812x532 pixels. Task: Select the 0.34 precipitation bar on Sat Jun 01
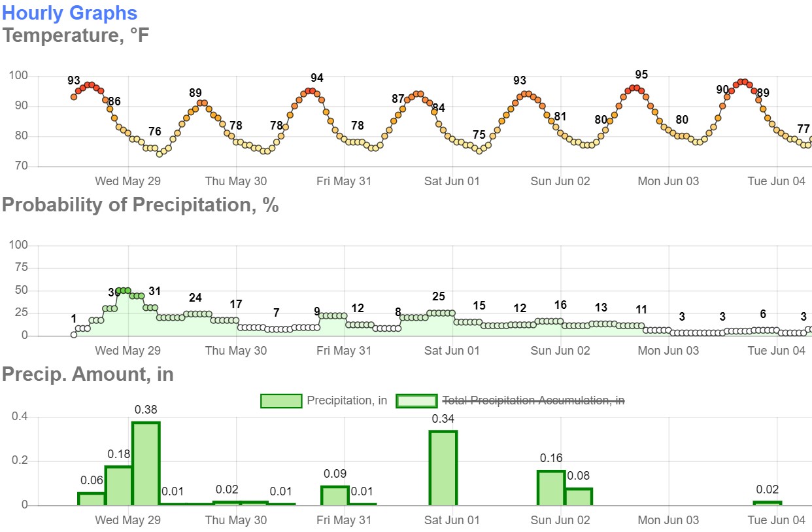pos(443,468)
